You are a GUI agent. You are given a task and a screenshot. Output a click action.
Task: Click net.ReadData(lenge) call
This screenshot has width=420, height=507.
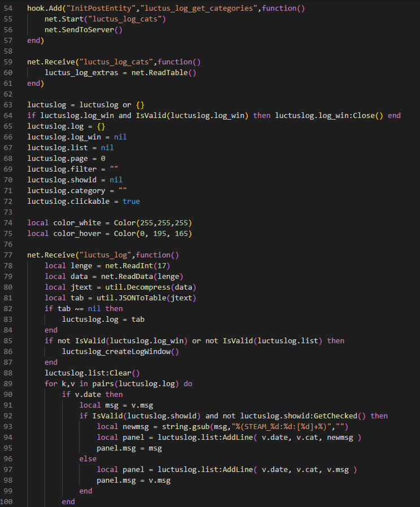[142, 277]
